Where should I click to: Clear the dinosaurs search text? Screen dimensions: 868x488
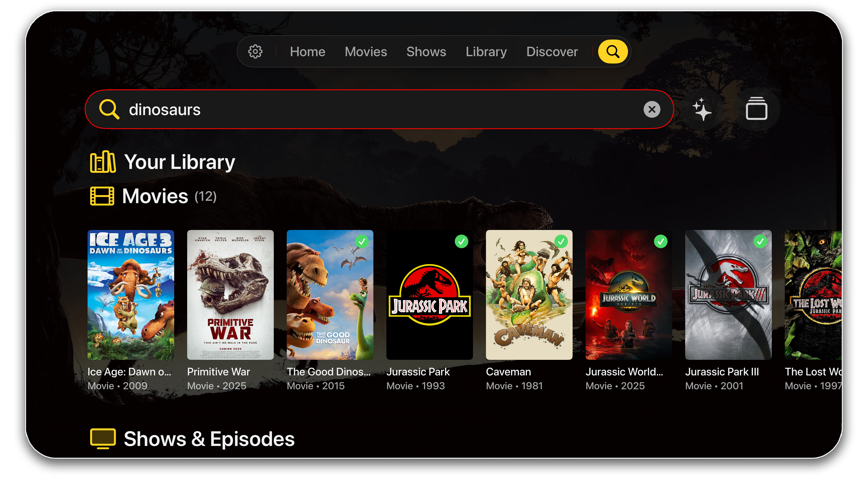(652, 109)
